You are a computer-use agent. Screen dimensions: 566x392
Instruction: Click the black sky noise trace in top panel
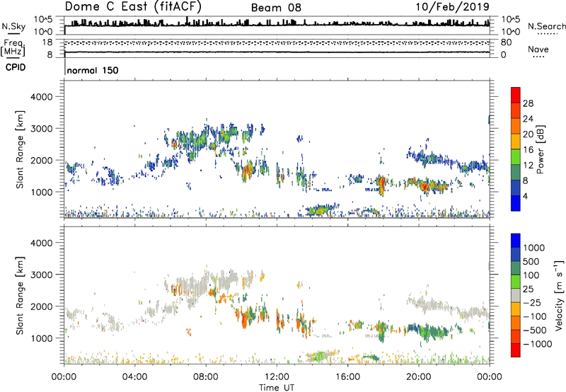tap(277, 25)
